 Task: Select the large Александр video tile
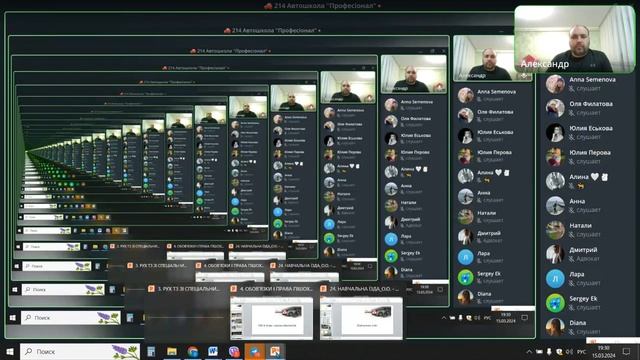(x=575, y=39)
